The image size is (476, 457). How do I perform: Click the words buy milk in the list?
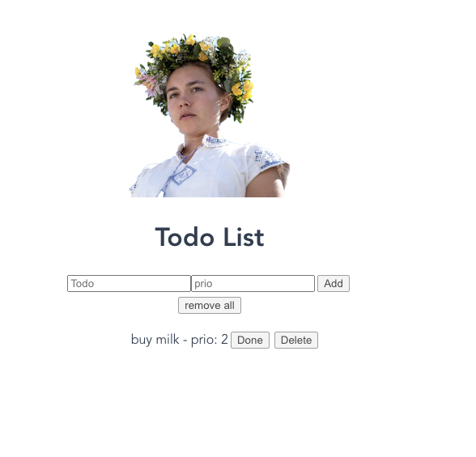click(x=155, y=340)
